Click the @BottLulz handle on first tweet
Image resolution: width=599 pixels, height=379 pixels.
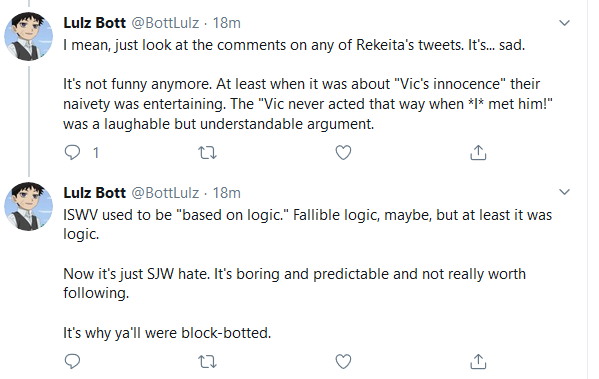tap(165, 23)
